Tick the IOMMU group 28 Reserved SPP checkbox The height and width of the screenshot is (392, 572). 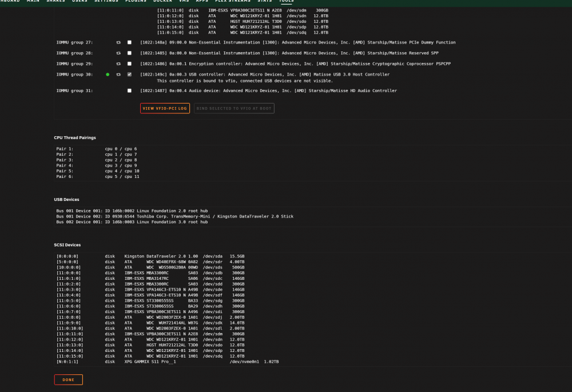[129, 53]
